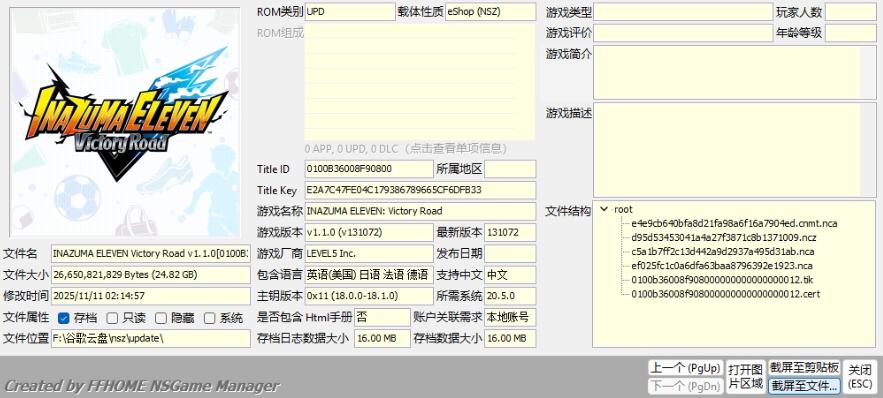Click the 主钥版本 0x11 field
Screen dimensions: 883x398
click(x=369, y=296)
